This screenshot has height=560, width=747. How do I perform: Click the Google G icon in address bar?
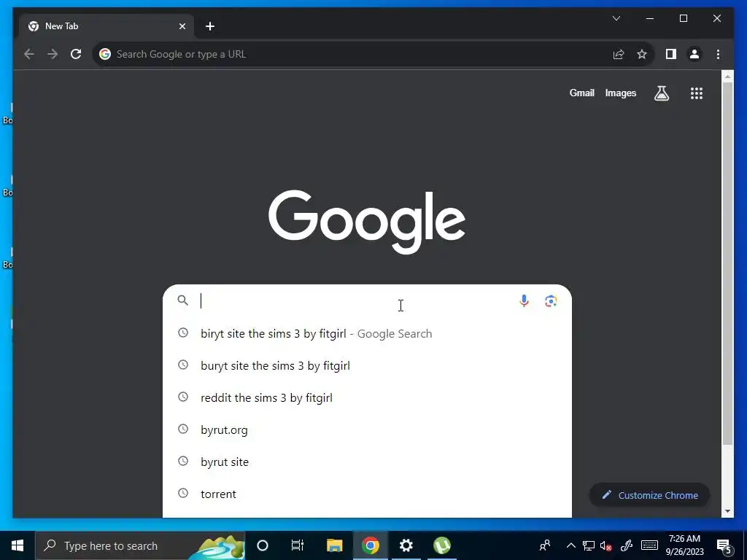[105, 54]
